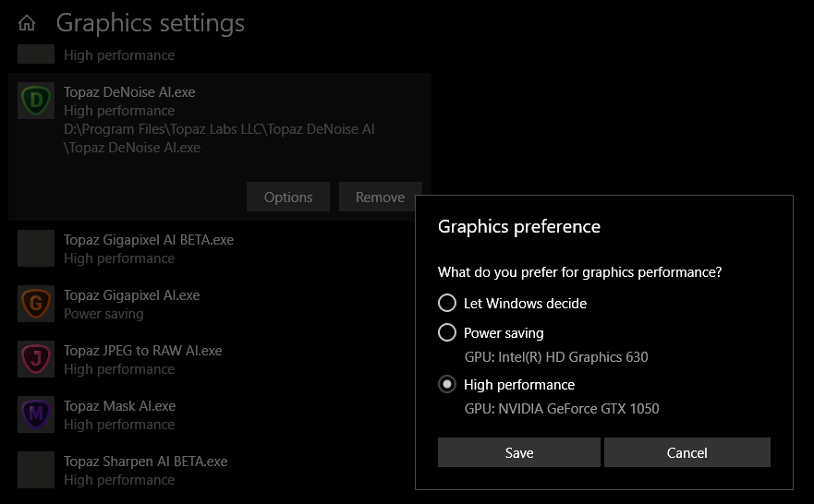Click the orange Topaz Gigapixel AI icon
Image resolution: width=814 pixels, height=504 pixels.
36,304
